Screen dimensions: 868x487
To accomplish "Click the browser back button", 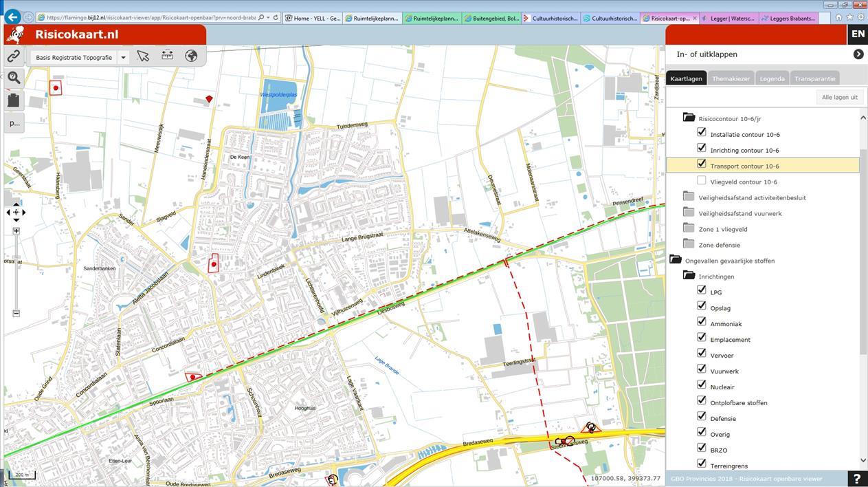I will (12, 17).
